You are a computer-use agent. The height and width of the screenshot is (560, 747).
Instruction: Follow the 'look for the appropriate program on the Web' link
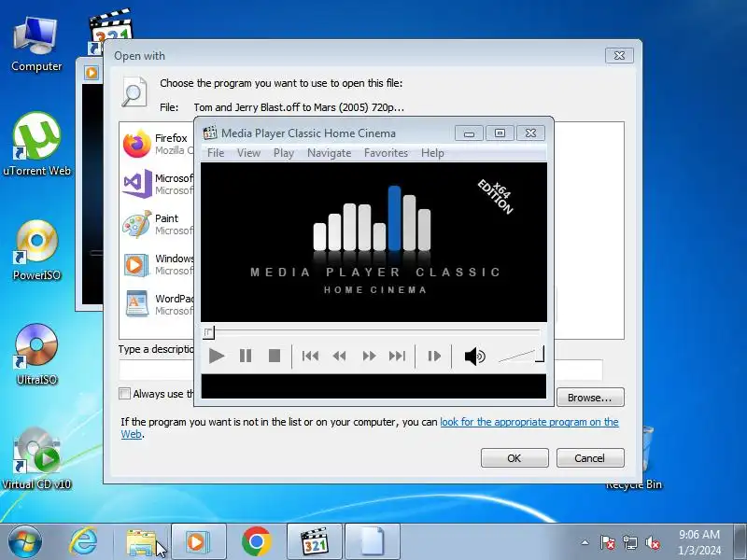pos(529,422)
